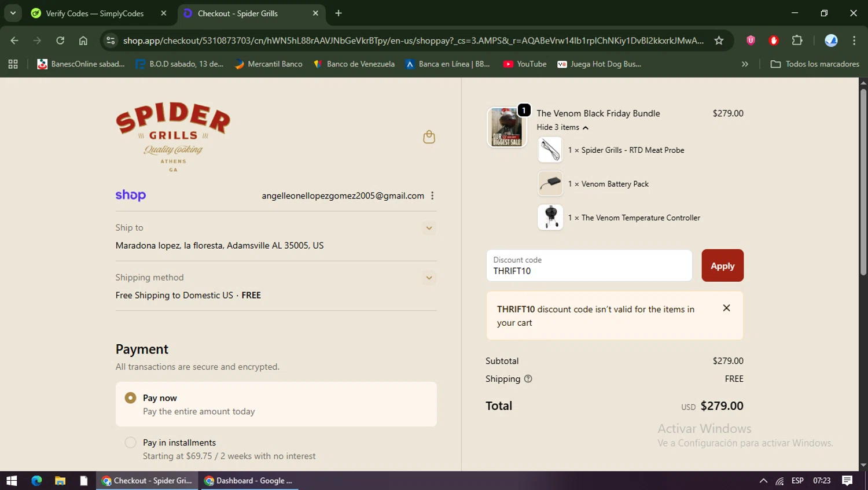Screen dimensions: 868x490
Task: Open the Chrome profile avatar
Action: 831,40
